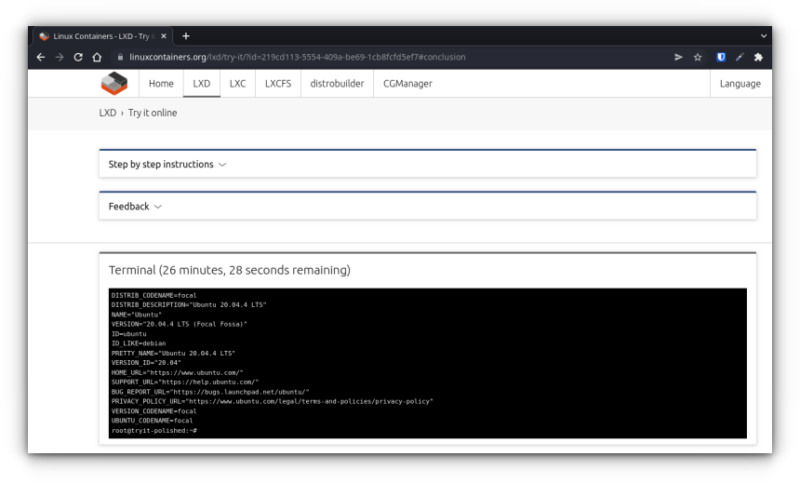
Task: Click the ID=ubuntu terminal line
Action: point(129,334)
